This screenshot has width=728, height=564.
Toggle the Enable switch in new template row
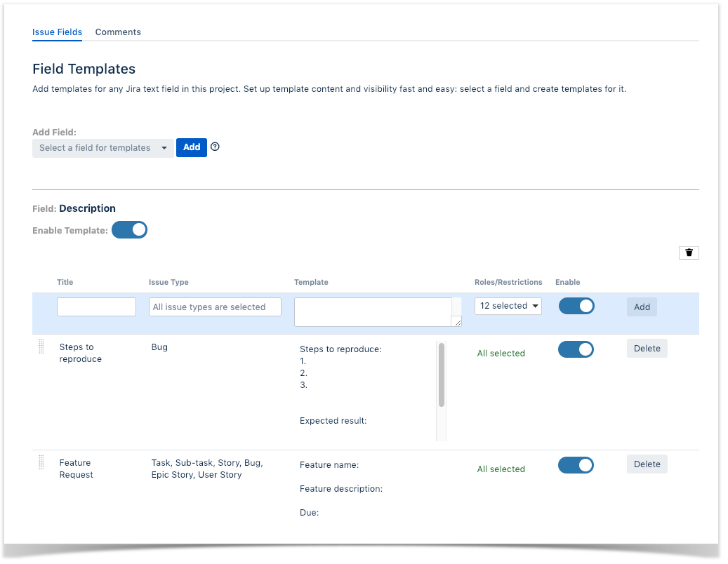[x=576, y=306]
